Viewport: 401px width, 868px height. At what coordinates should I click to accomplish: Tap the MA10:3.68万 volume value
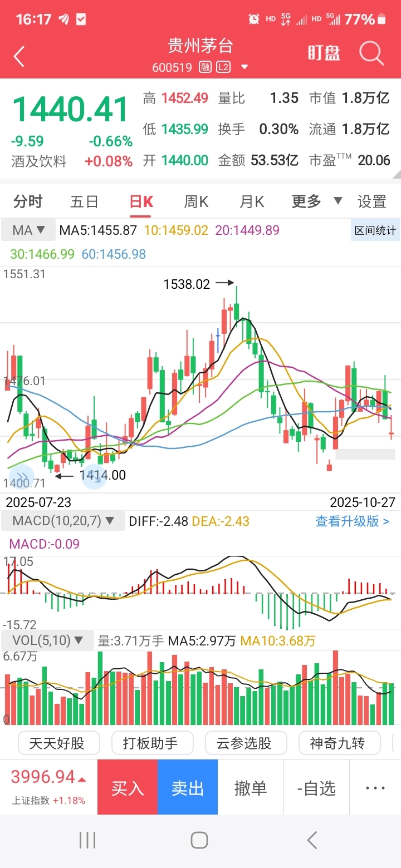[x=278, y=641]
